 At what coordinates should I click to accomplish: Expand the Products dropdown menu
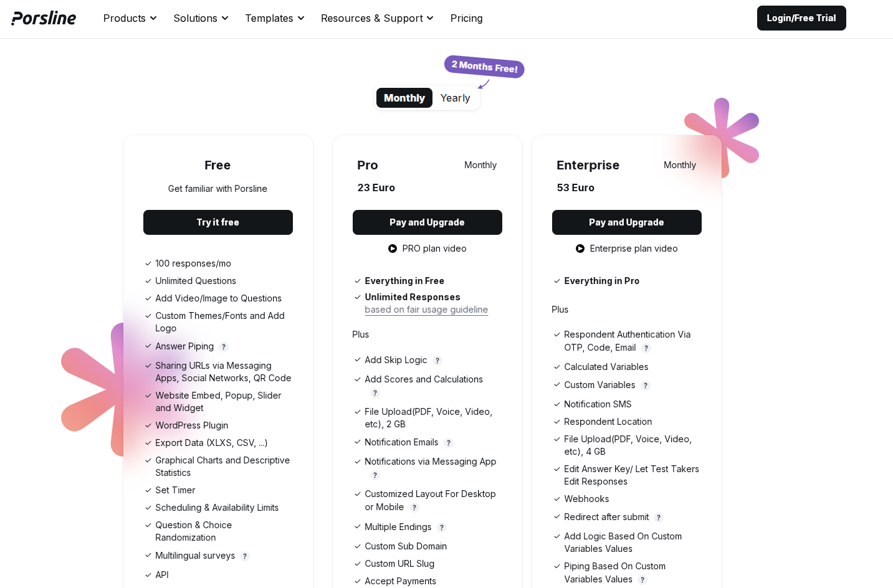click(x=130, y=18)
